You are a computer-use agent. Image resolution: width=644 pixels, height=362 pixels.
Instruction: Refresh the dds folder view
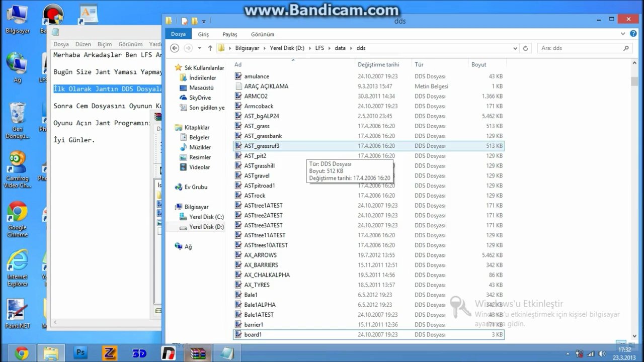click(526, 48)
